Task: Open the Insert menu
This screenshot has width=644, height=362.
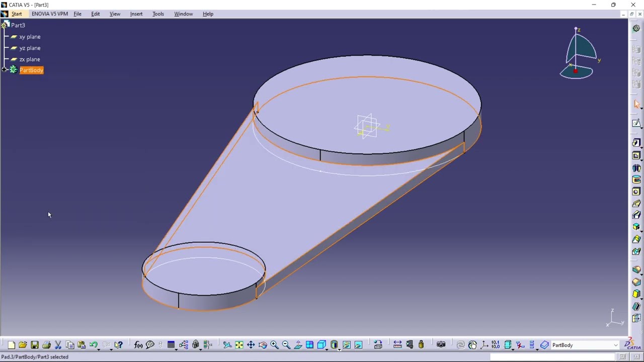Action: pos(136,14)
